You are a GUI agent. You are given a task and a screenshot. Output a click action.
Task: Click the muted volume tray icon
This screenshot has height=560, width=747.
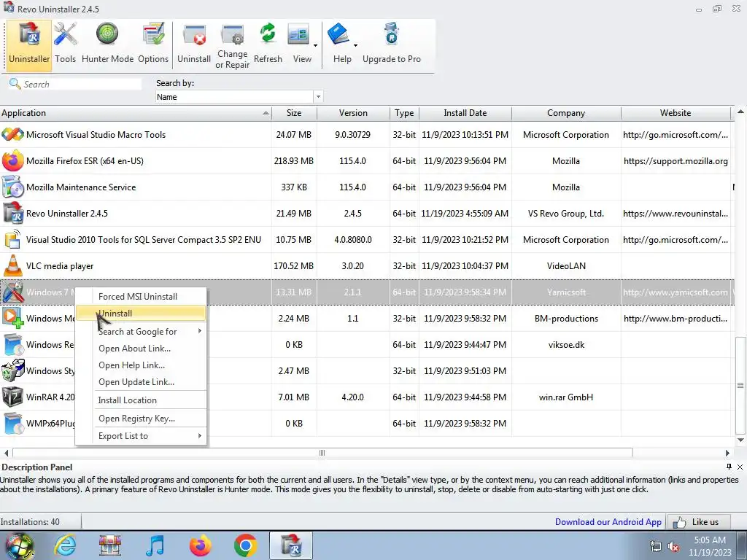(x=673, y=547)
